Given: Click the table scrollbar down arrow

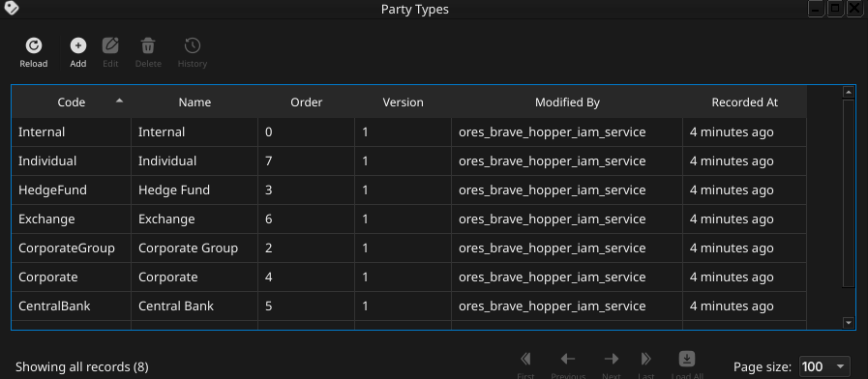Looking at the screenshot, I should click(x=848, y=323).
